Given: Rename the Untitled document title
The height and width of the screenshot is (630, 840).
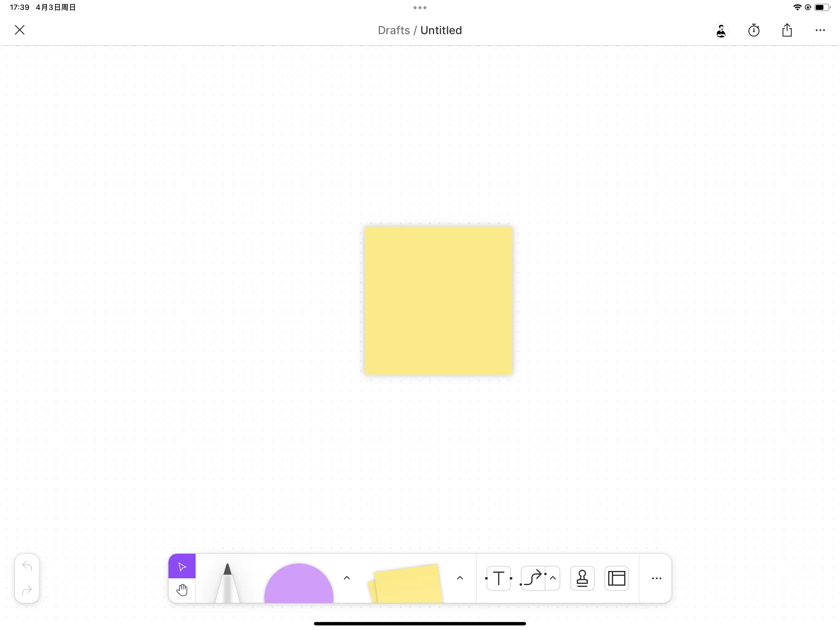Looking at the screenshot, I should point(442,30).
